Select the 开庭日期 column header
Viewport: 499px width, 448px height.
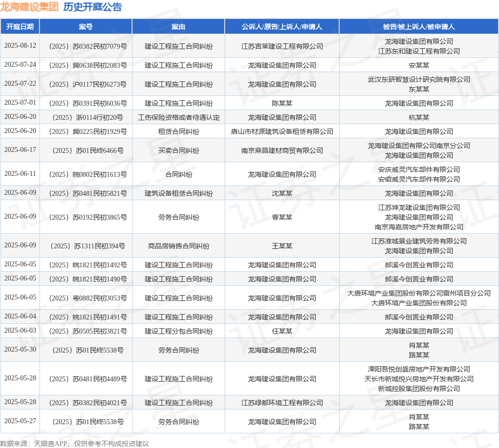[20, 27]
